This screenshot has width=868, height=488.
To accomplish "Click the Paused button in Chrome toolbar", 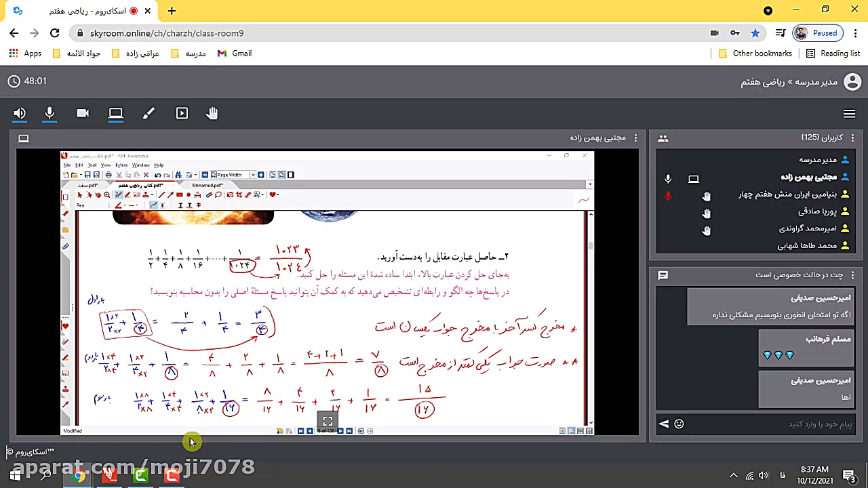I will (x=818, y=33).
